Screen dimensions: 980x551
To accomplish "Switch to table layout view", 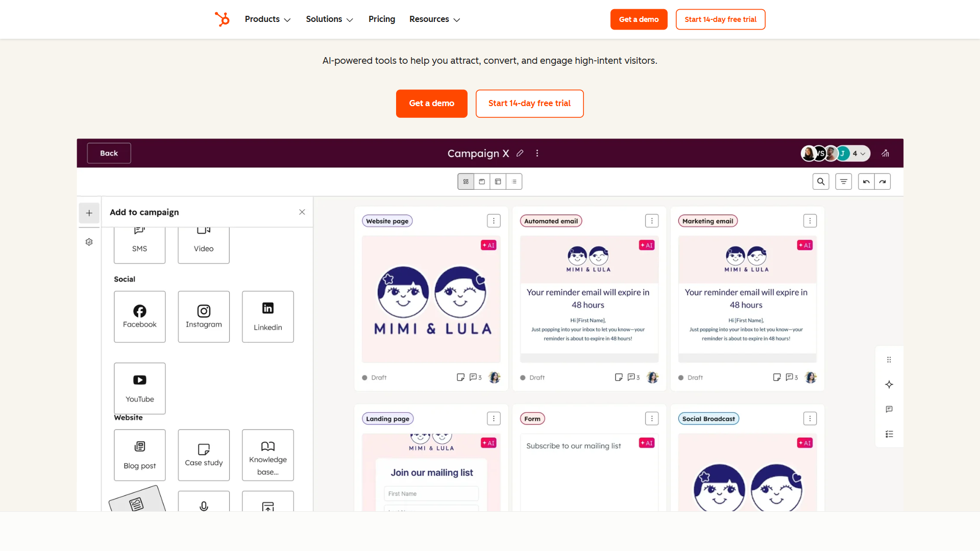I will (498, 182).
